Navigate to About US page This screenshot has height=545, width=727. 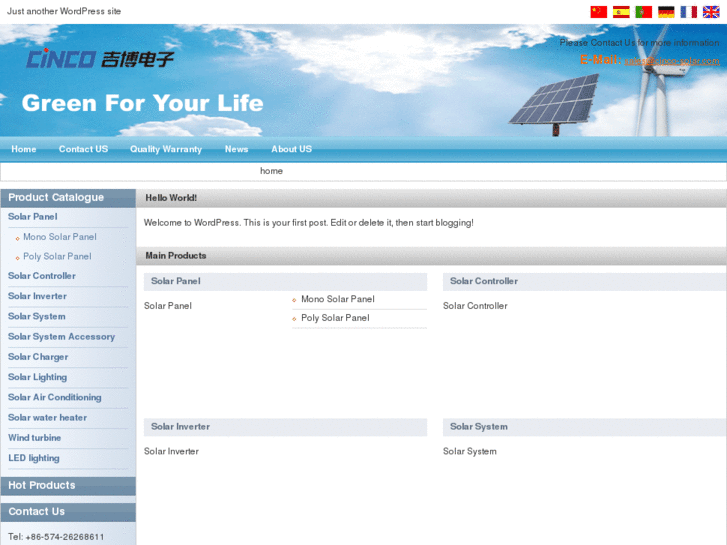pos(292,149)
